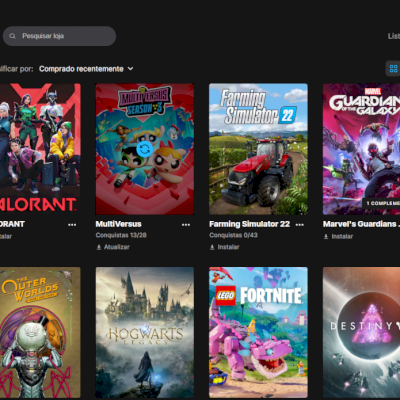Open the Destiny 2 cover

tap(361, 332)
